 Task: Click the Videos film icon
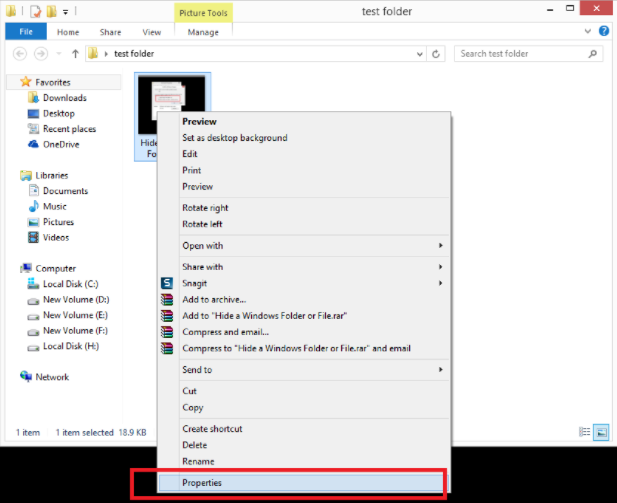pos(33,237)
